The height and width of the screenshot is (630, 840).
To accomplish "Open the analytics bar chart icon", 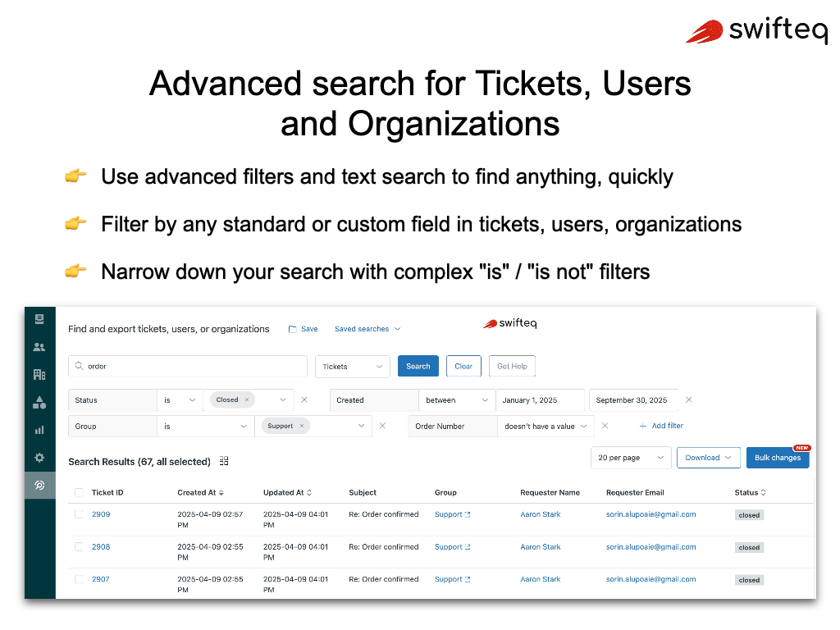I will (x=39, y=429).
